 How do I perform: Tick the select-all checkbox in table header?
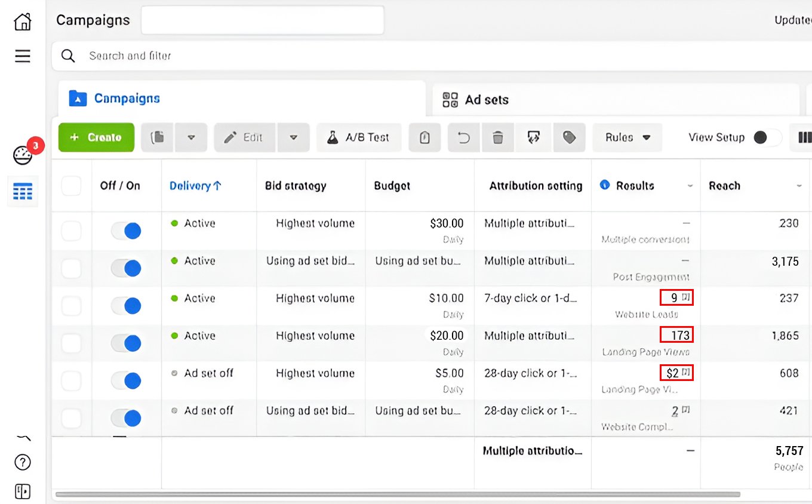click(72, 186)
